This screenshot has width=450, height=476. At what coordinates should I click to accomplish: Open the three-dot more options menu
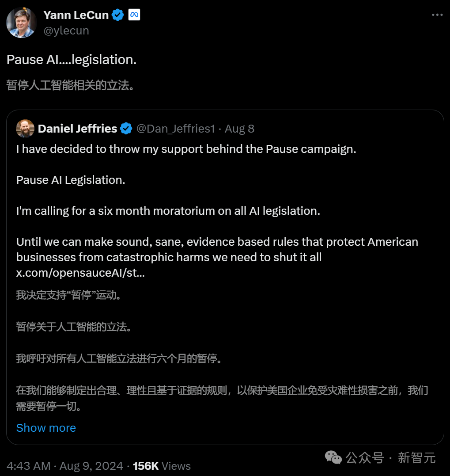click(x=437, y=15)
